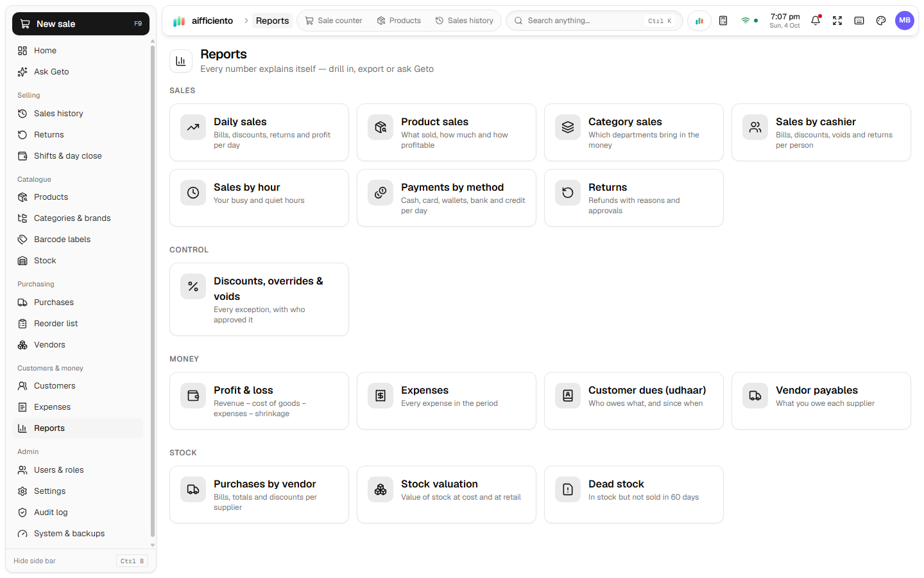
Task: Open the Vendor payables report
Action: (x=821, y=401)
